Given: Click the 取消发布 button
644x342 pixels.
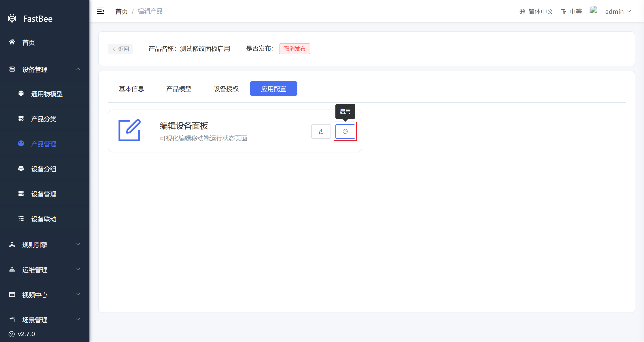Looking at the screenshot, I should click(294, 49).
